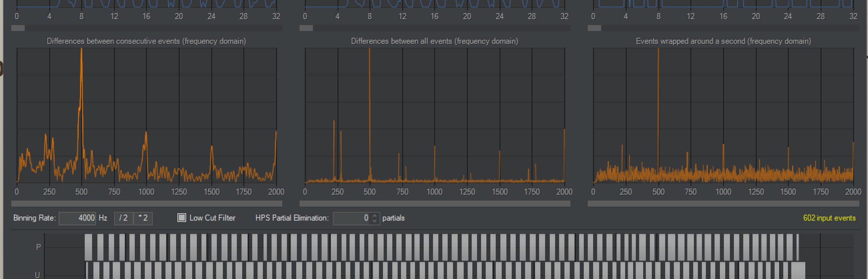Click scrollbar thumb above wrapped events title
Screen dimensions: 868x279
pos(594,28)
